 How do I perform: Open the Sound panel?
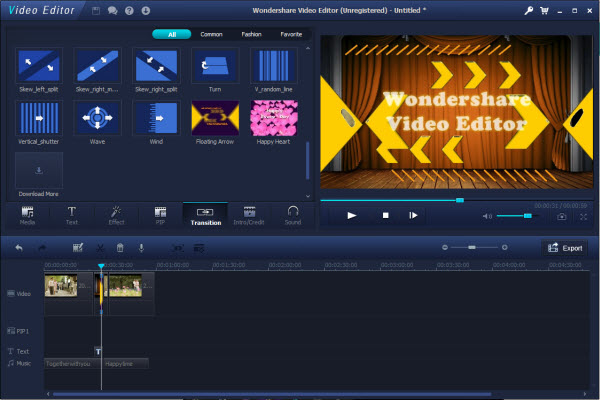pyautogui.click(x=293, y=216)
